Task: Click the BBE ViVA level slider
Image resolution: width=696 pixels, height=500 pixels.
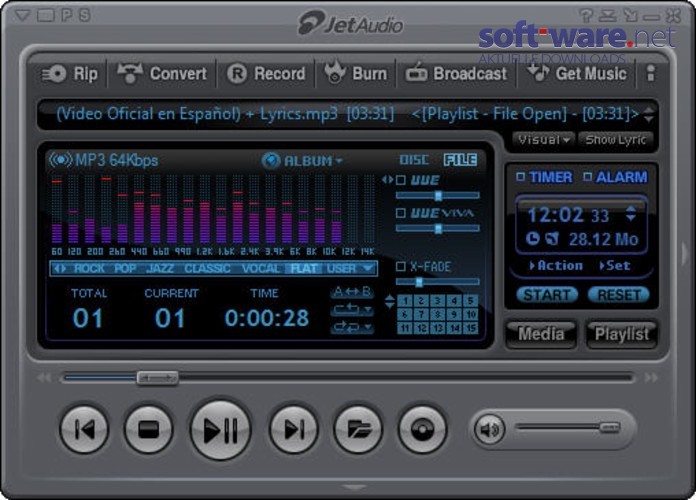Action: [438, 228]
